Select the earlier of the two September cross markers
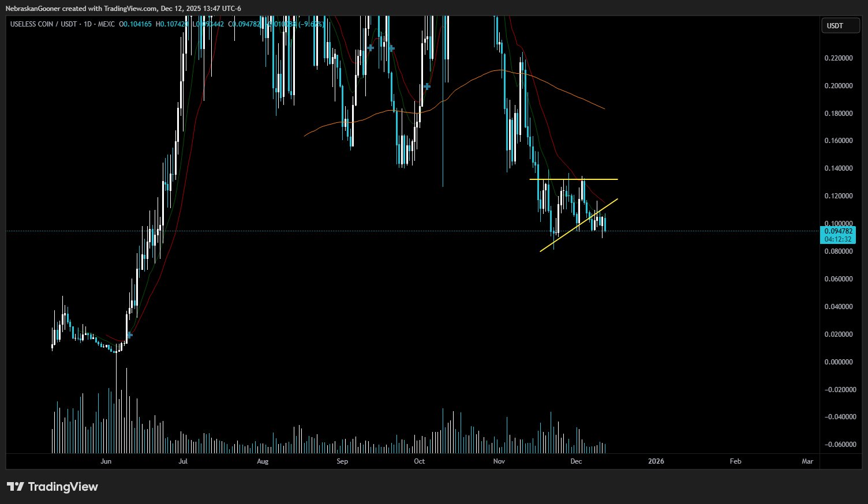Screen dimensions: 868x504 click(370, 48)
